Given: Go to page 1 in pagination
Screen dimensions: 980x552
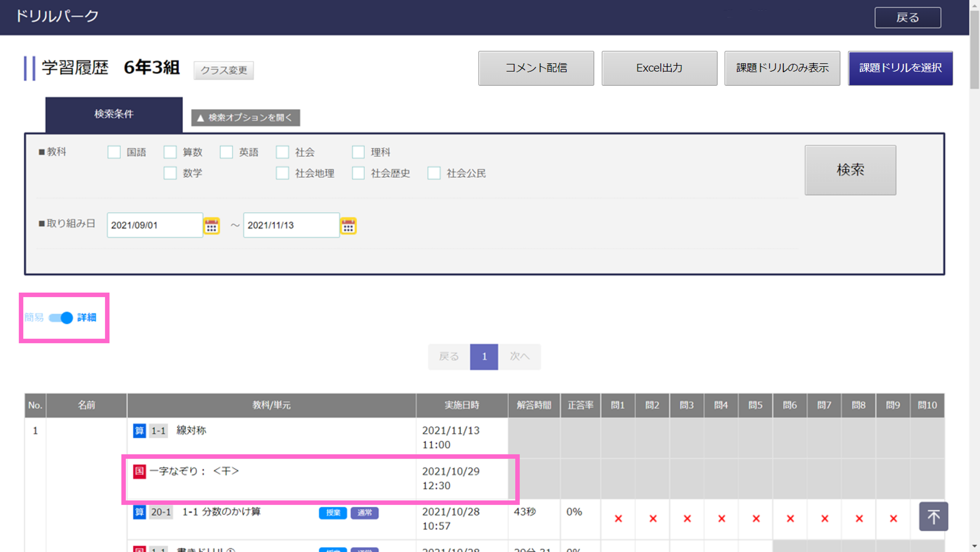Looking at the screenshot, I should click(x=484, y=357).
